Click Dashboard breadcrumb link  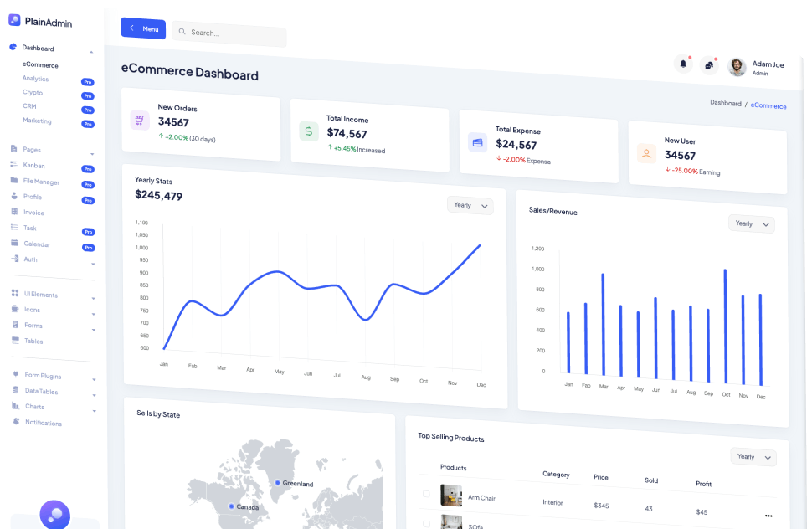(x=725, y=103)
